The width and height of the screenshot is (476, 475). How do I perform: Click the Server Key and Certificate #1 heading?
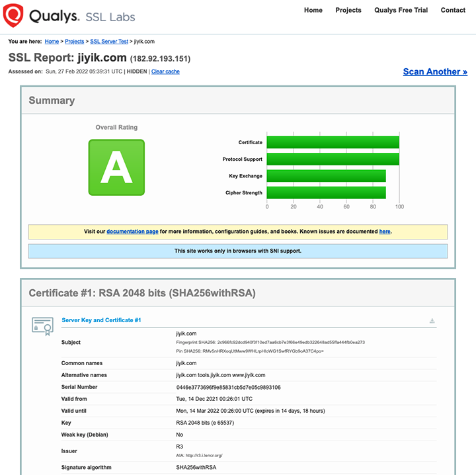click(101, 320)
